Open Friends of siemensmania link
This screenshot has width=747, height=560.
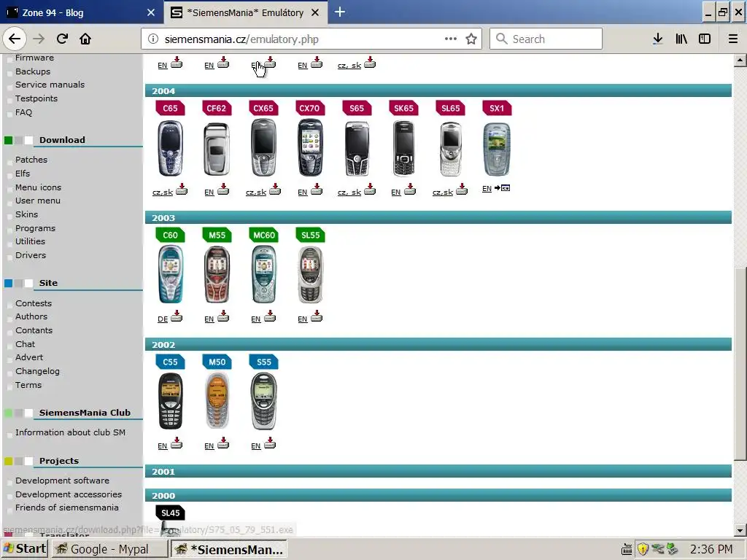point(66,507)
